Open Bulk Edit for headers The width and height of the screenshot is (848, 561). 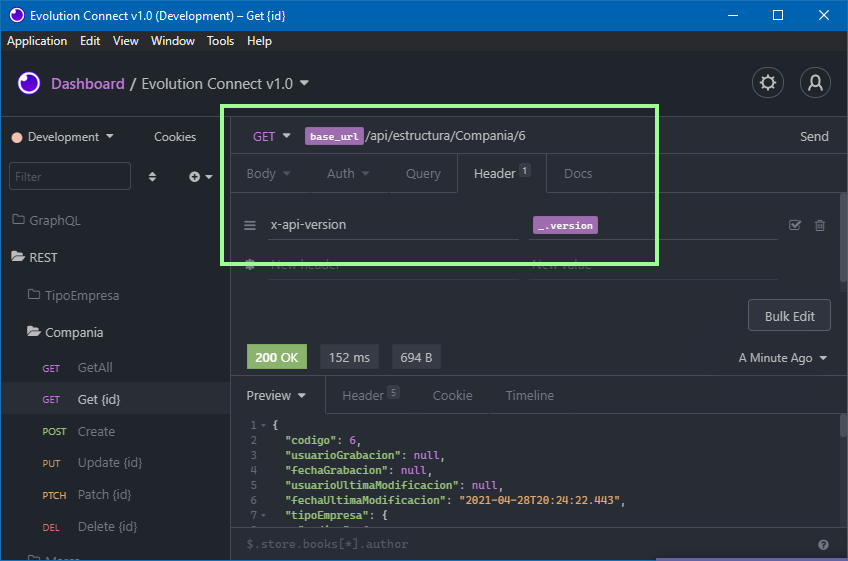pos(789,316)
